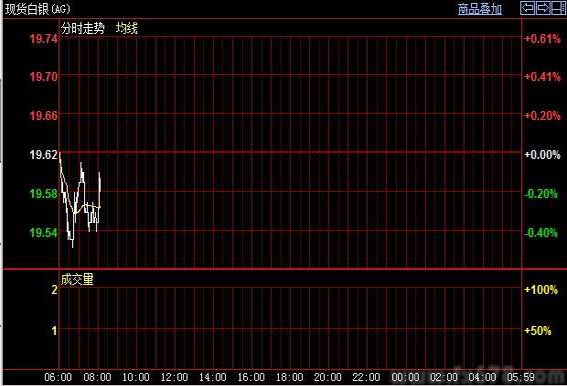567x386 pixels.
Task: Click the +0.61% percentage scale label
Action: tap(542, 39)
